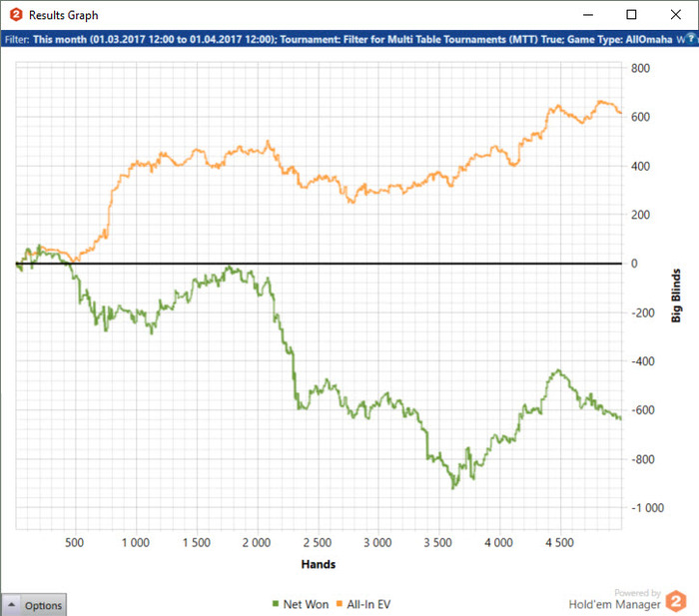699x616 pixels.
Task: Expand the arrow beside Options
Action: pos(12,605)
